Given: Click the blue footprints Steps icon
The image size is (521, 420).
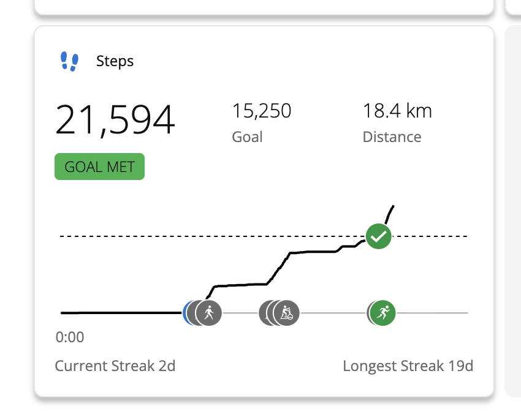Looking at the screenshot, I should point(69,61).
